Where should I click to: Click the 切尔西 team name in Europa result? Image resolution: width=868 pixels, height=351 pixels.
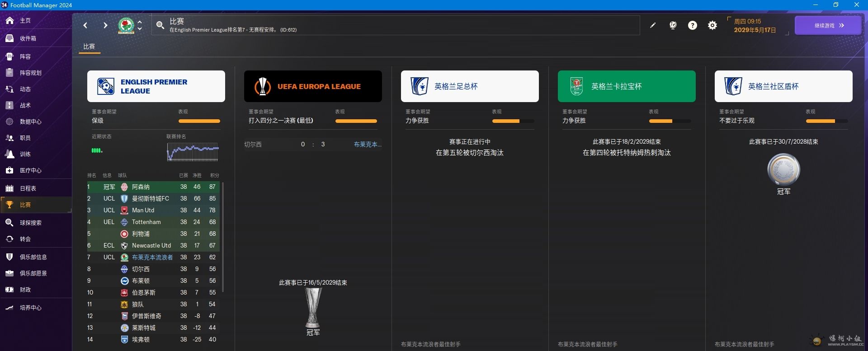[x=253, y=145]
